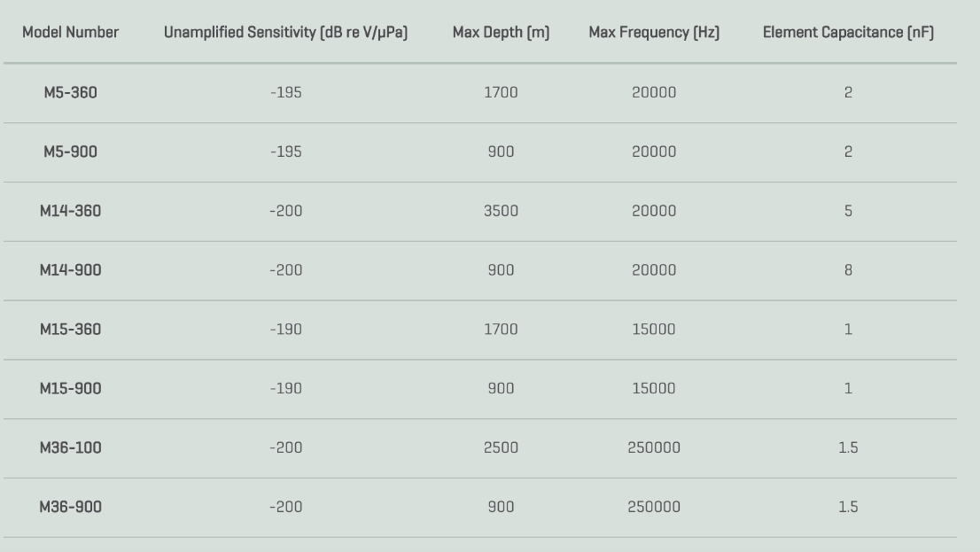Click M36-100's 250000 max frequency value
The width and height of the screenshot is (980, 552).
pos(654,447)
